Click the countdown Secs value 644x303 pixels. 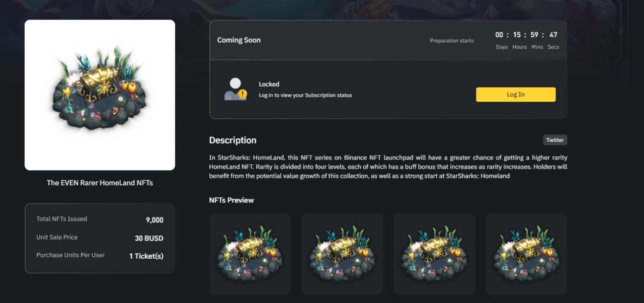click(x=553, y=35)
